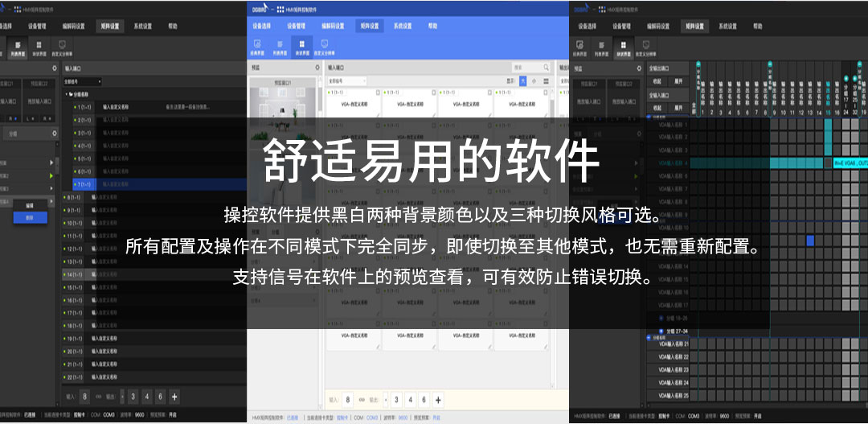Viewport: 868px width, 424px height.
Task: Toggle the teal group collapse circle above output 9
Action: pyautogui.click(x=770, y=64)
